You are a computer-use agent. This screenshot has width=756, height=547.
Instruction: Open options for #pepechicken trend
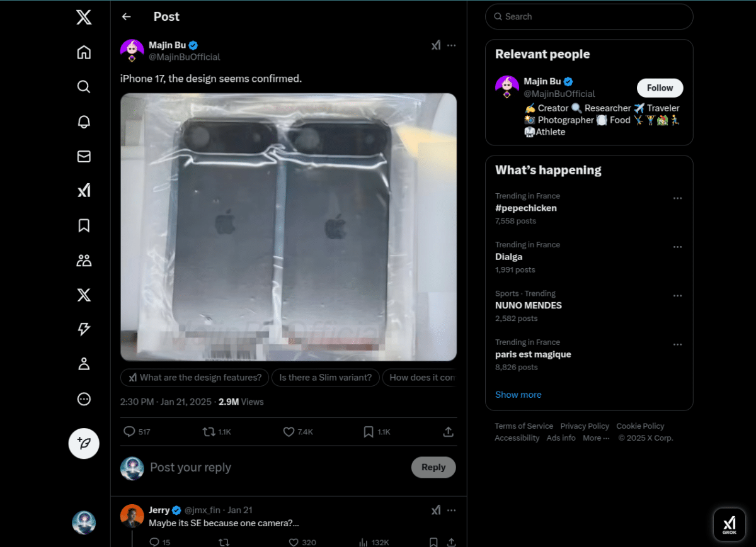pos(677,198)
